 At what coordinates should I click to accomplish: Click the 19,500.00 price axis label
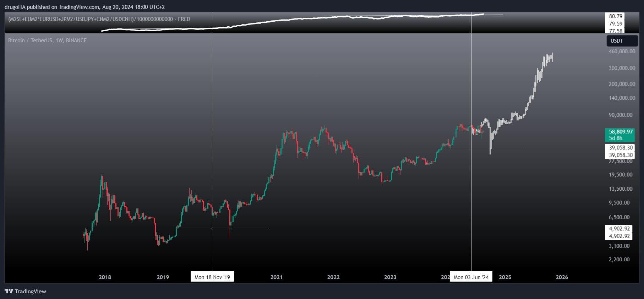tap(621, 175)
